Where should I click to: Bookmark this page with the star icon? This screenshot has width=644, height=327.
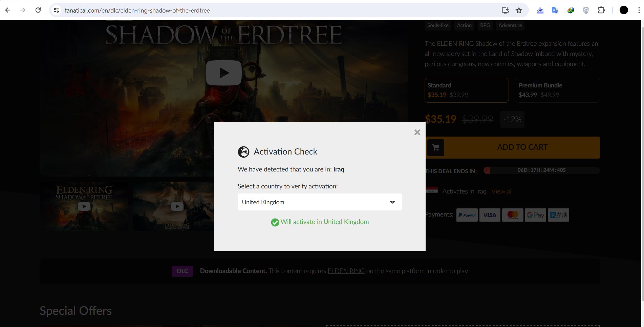pyautogui.click(x=519, y=10)
